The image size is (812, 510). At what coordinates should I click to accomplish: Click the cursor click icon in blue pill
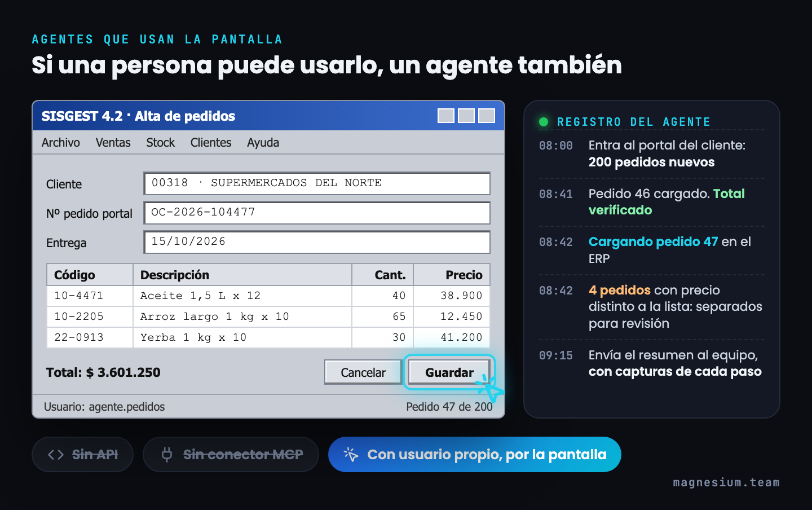point(351,454)
